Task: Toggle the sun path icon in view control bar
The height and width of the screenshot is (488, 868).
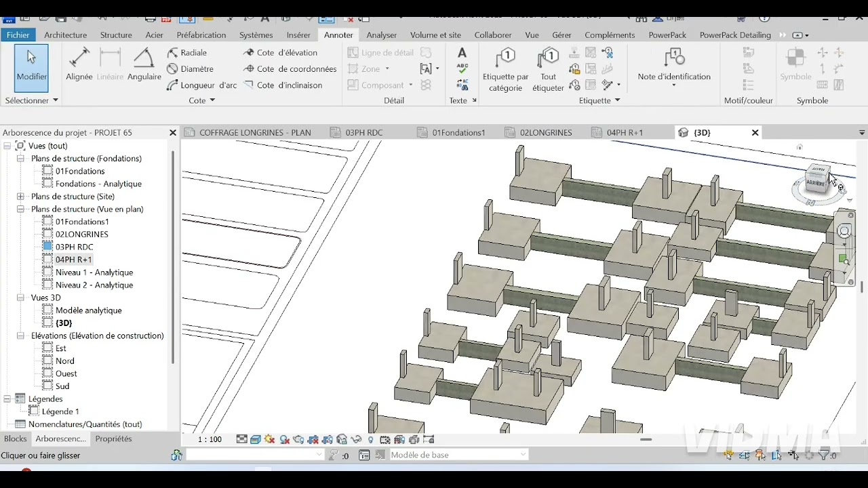Action: tap(270, 439)
